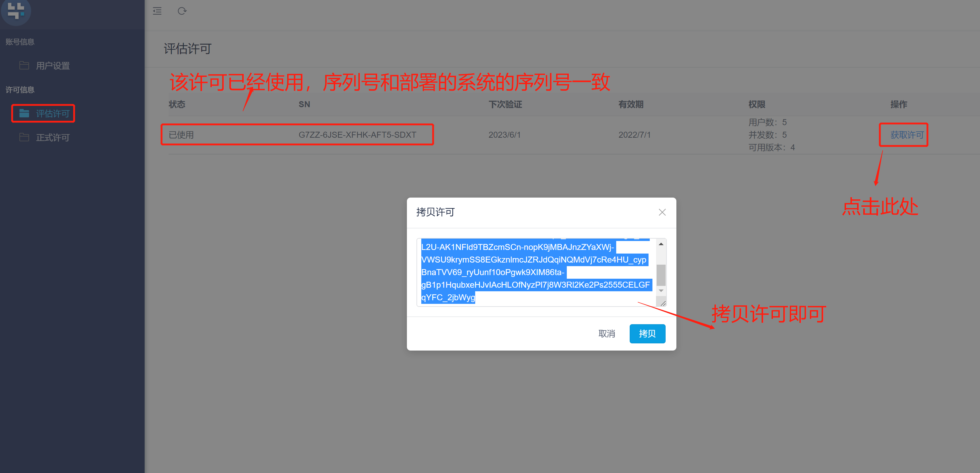Click the 操作 column header
Screen dimensions: 980x473
[899, 104]
